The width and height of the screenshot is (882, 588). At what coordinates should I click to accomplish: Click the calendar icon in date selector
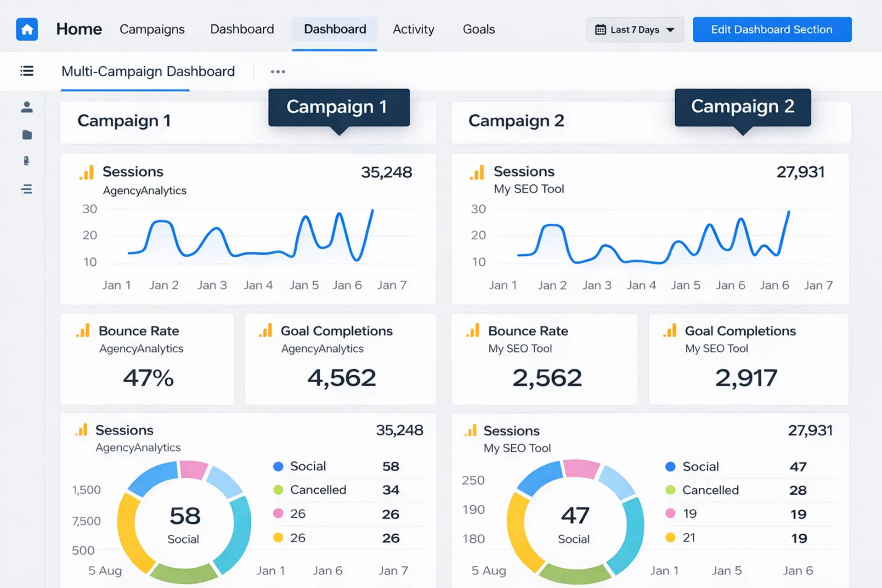pyautogui.click(x=600, y=30)
